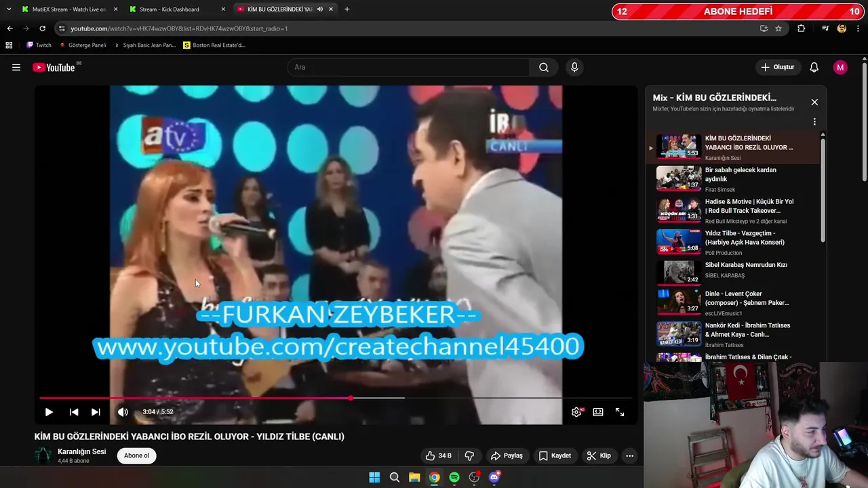This screenshot has width=868, height=488.
Task: Open Siyah Basic Jean Pan... bookmark
Action: click(x=144, y=45)
